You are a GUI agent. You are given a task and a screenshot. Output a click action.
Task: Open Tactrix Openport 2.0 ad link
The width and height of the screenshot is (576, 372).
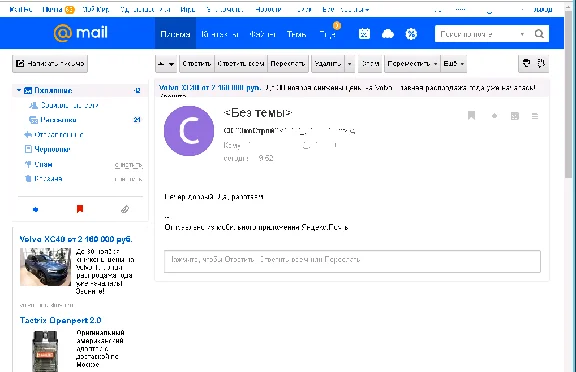(60, 320)
